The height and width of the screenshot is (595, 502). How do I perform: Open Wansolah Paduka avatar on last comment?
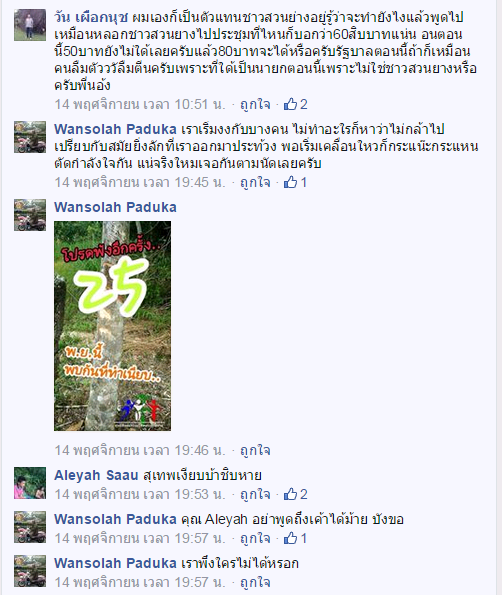[30, 571]
